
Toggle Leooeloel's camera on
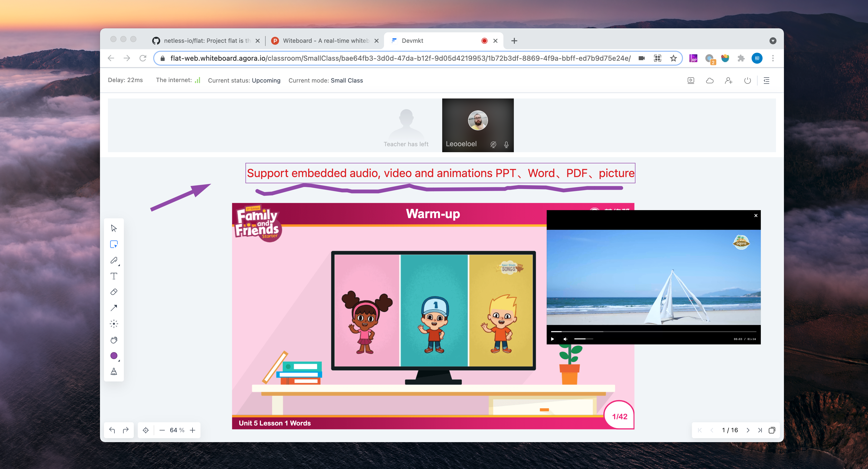pyautogui.click(x=493, y=144)
